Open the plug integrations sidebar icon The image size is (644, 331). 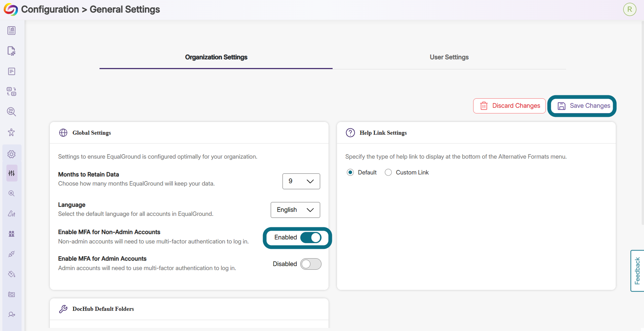click(x=11, y=254)
